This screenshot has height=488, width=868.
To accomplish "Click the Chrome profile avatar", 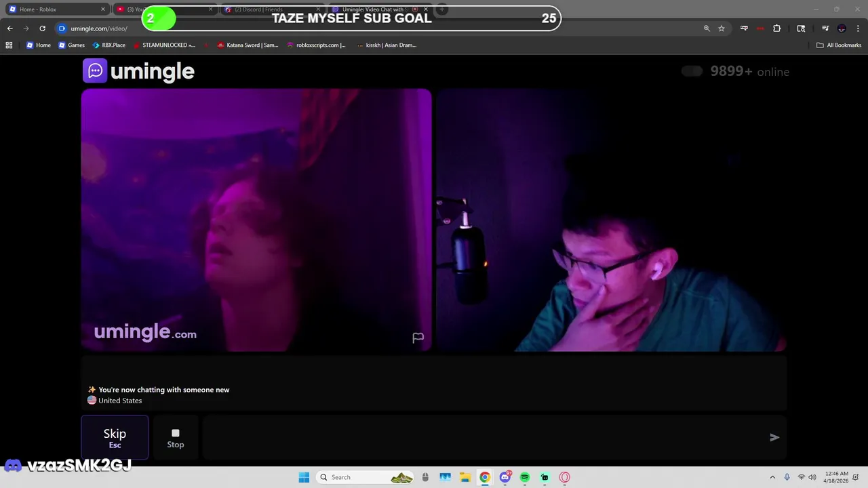I will point(842,28).
